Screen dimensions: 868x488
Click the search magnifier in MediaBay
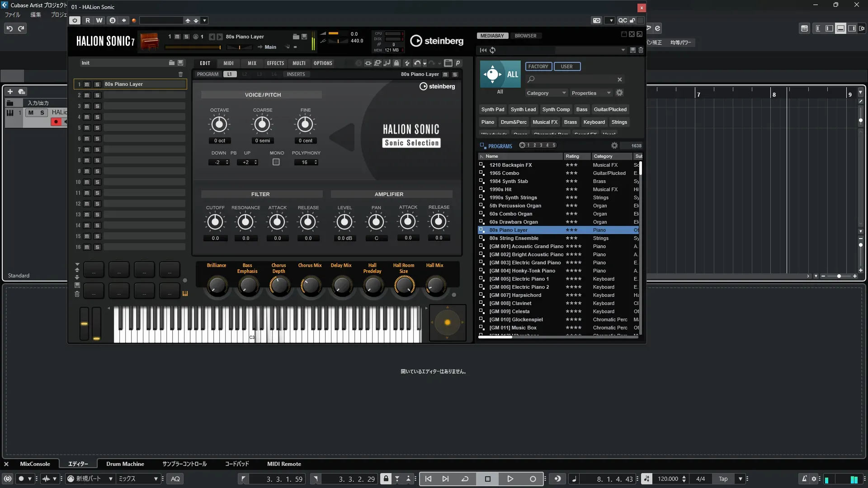(531, 79)
